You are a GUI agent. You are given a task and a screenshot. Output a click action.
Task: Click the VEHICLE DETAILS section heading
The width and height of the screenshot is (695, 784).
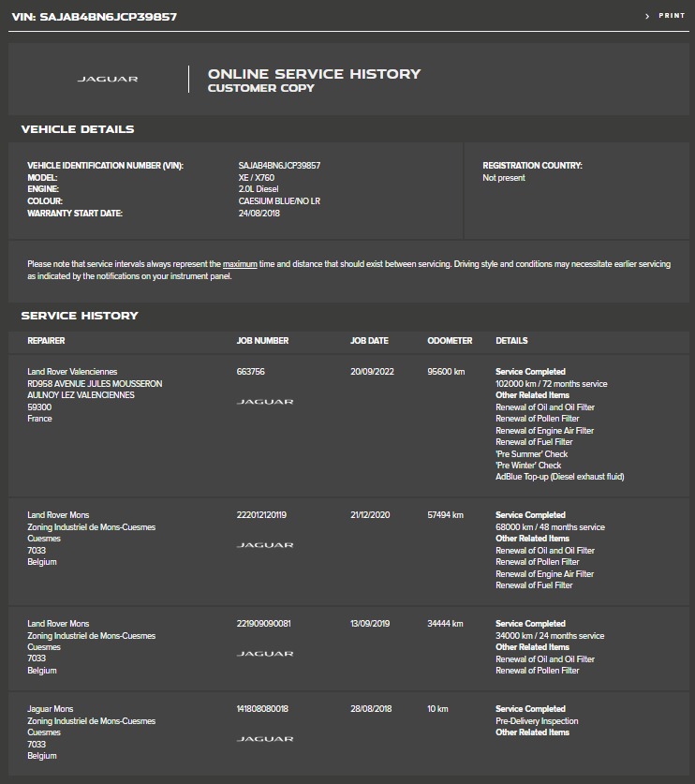[x=78, y=129]
